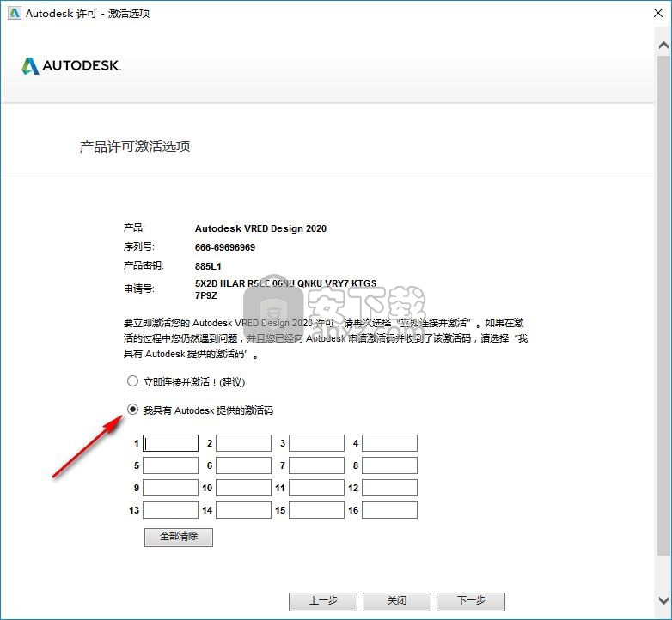Focus activation code field 2
Image resolution: width=672 pixels, height=620 pixels.
point(243,443)
